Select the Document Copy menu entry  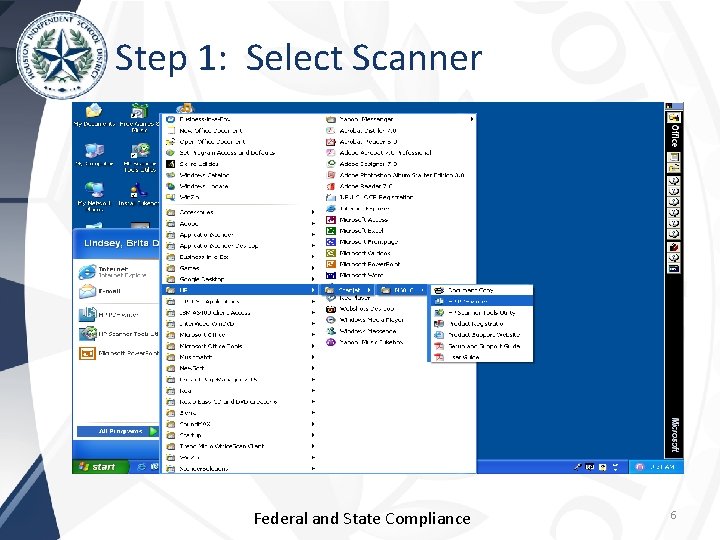(x=481, y=290)
